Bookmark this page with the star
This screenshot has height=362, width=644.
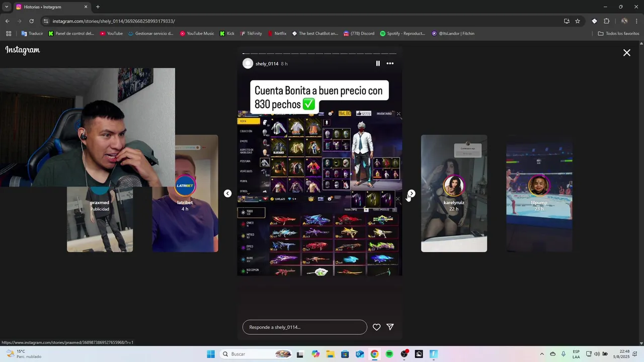[578, 21]
